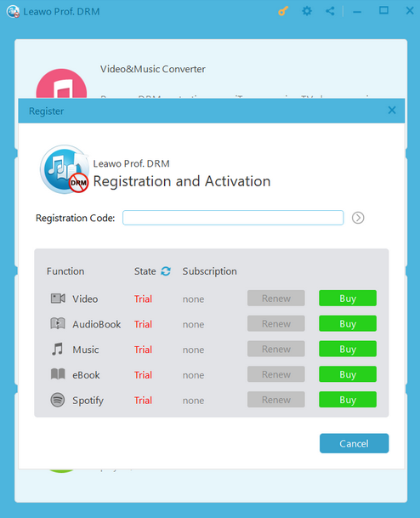Close the Register dialog with X

click(x=392, y=110)
